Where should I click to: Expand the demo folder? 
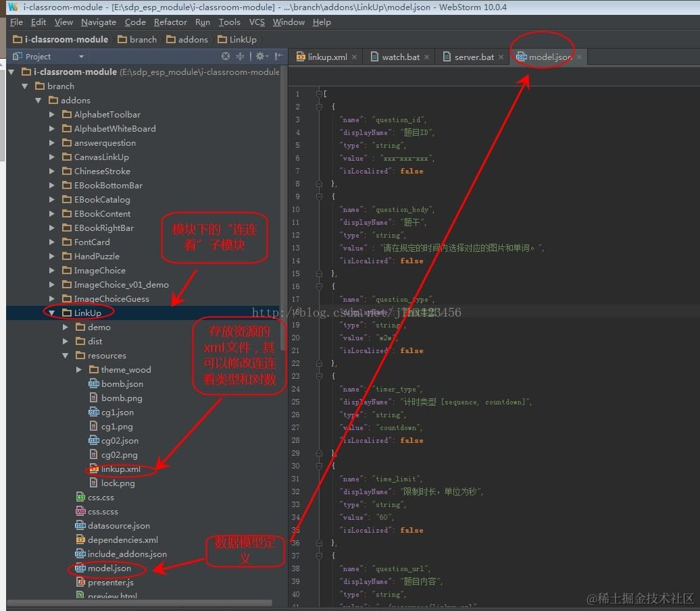(66, 327)
